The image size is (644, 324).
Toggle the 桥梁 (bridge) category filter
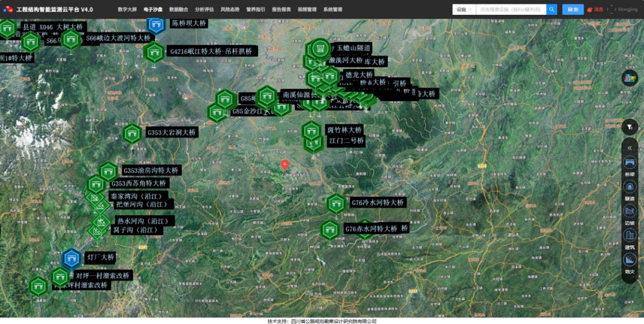629,162
